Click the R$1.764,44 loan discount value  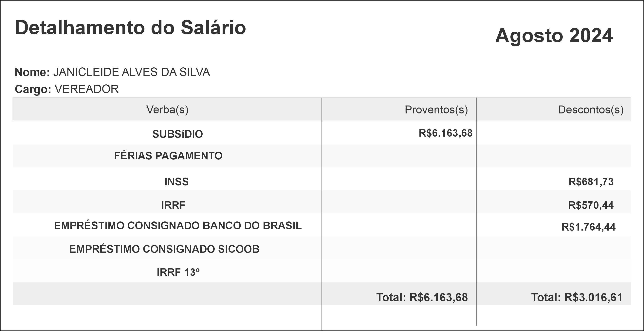[x=588, y=227]
